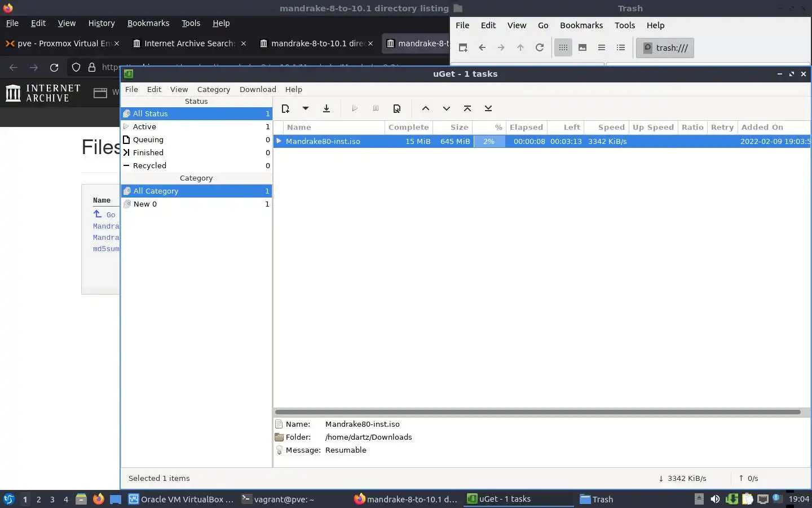Open the Go menu in Trash window
Screen dimensions: 812x508
tap(543, 25)
